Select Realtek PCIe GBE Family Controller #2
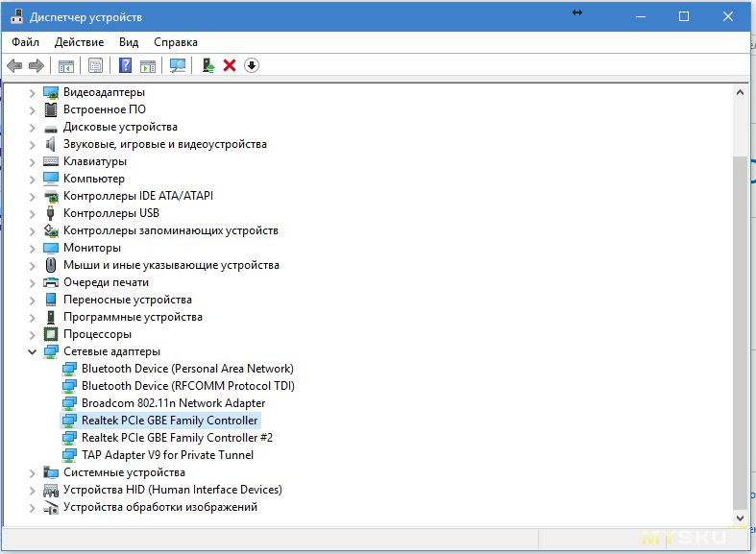The height and width of the screenshot is (554, 756). 177,438
